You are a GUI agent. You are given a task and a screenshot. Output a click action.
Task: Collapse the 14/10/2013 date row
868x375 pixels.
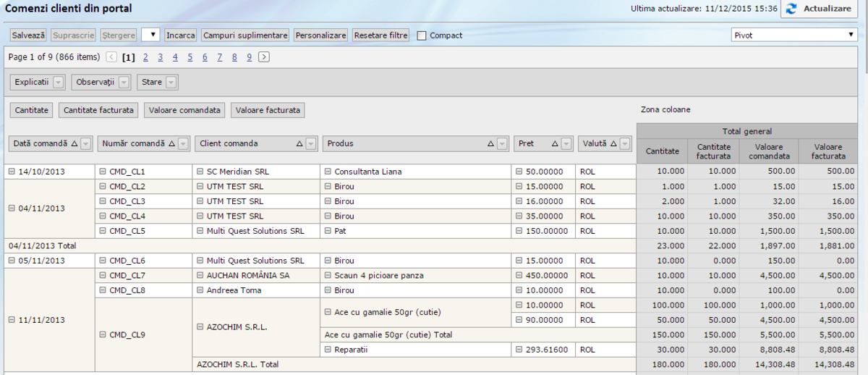tap(12, 172)
